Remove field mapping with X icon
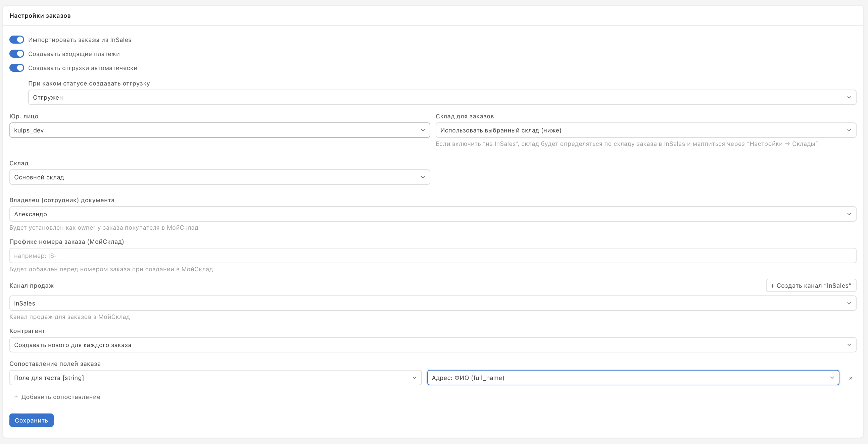Image resolution: width=868 pixels, height=444 pixels. pyautogui.click(x=851, y=378)
